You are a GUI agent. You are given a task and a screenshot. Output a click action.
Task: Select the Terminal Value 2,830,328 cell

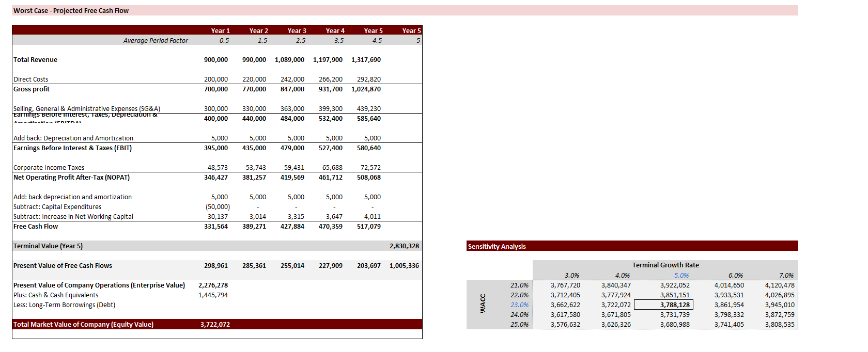point(404,246)
